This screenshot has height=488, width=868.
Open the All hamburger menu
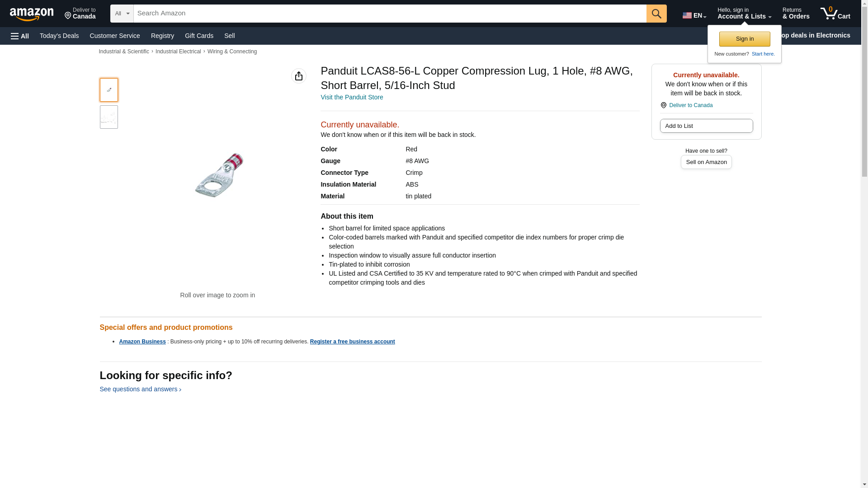point(20,36)
